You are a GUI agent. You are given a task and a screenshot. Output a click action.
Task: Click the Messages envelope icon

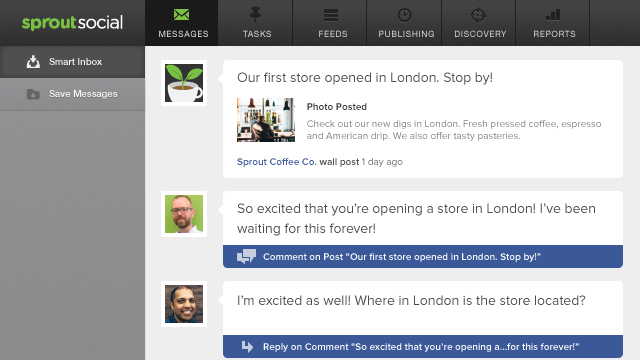click(x=181, y=15)
